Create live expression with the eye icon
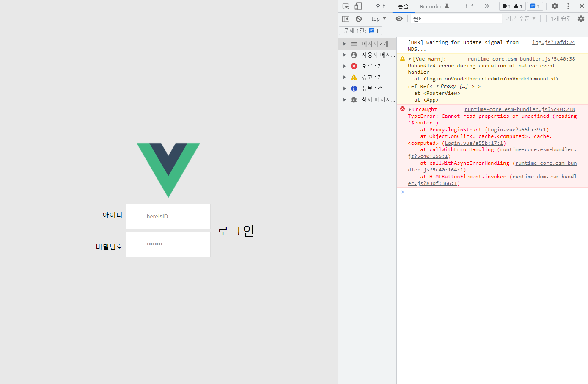 coord(399,19)
